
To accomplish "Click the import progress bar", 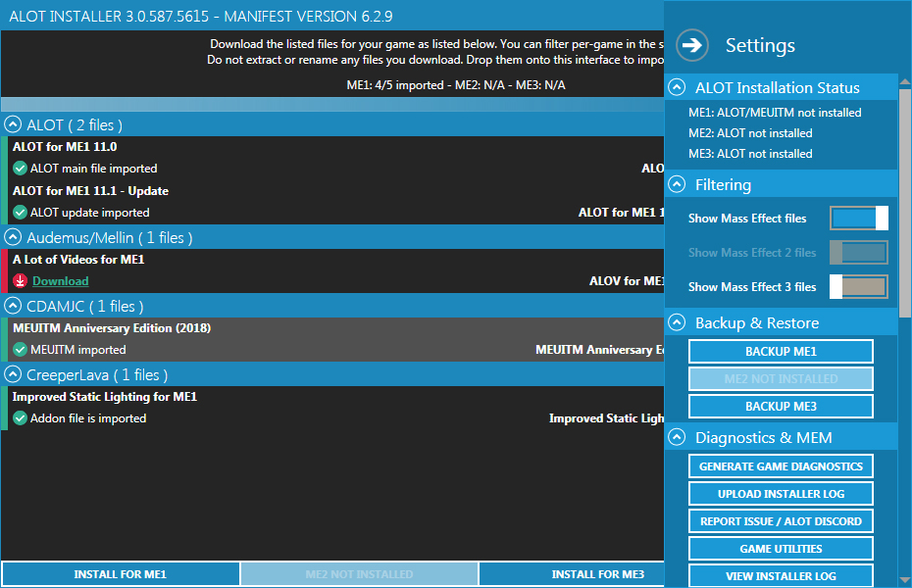I will point(332,104).
